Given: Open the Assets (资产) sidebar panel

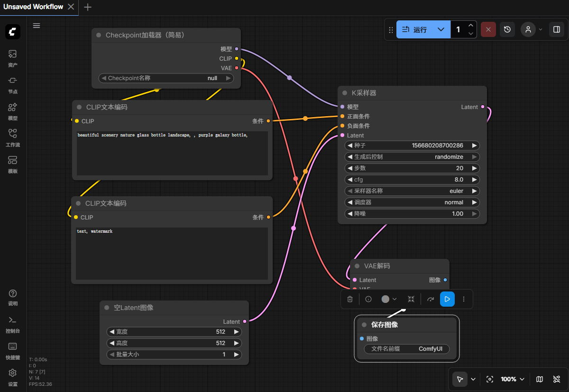Looking at the screenshot, I should (x=13, y=58).
